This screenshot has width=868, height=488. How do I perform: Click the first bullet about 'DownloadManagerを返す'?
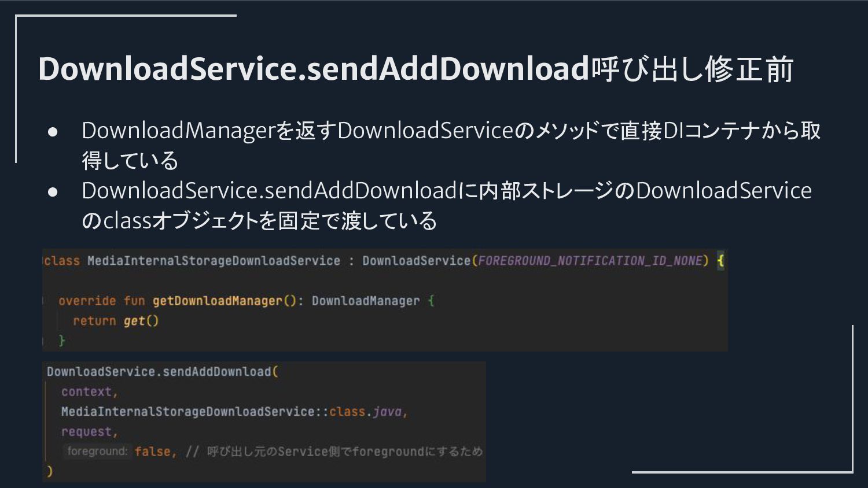pyautogui.click(x=451, y=146)
